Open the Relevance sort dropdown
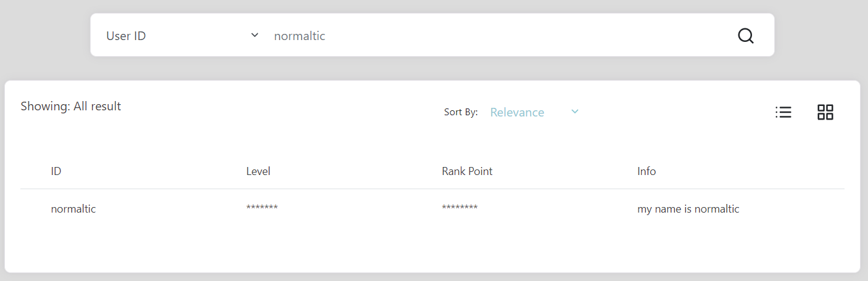This screenshot has height=281, width=868. pyautogui.click(x=534, y=112)
